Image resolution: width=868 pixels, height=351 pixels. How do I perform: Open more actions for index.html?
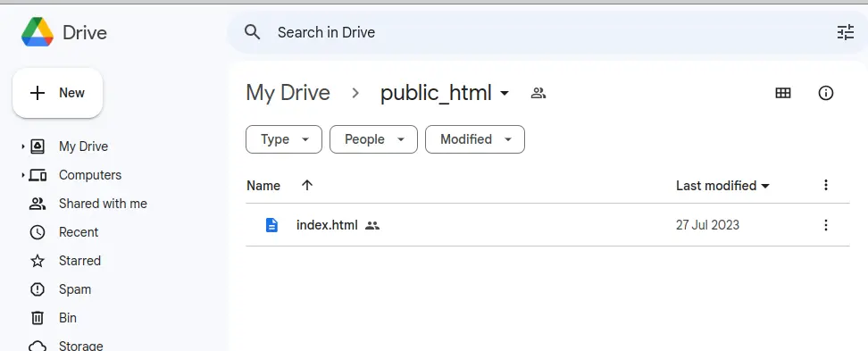[825, 225]
